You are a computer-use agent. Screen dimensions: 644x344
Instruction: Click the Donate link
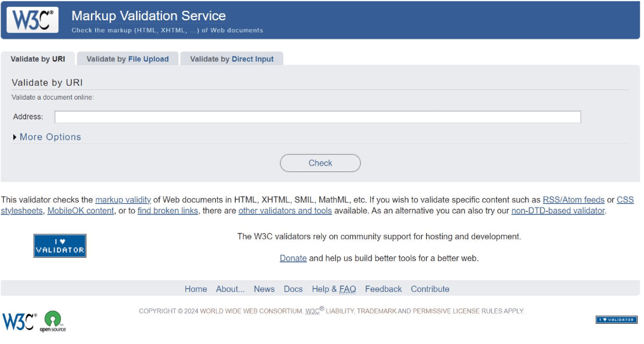pos(293,258)
